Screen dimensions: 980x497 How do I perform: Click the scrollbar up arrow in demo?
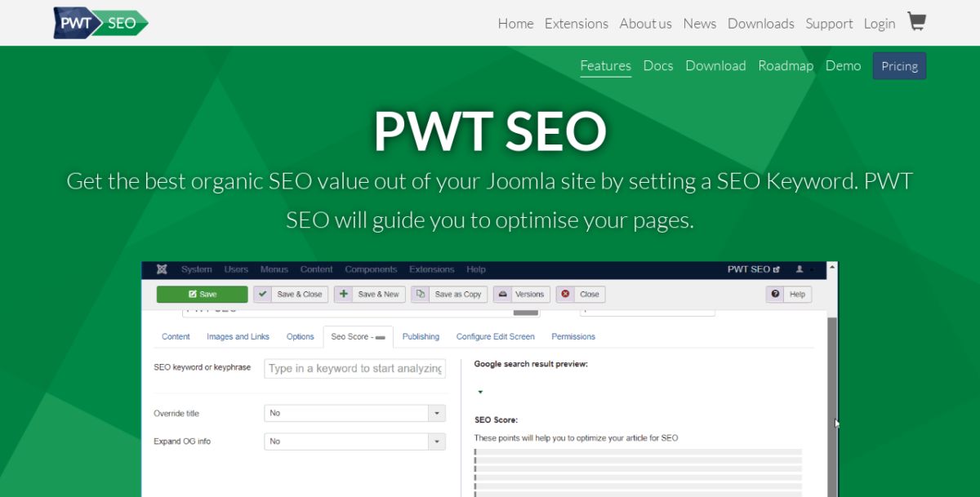point(832,268)
